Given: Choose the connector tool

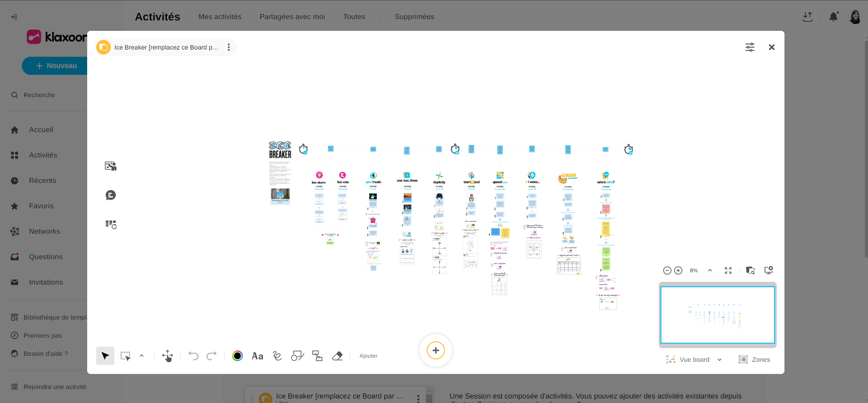Looking at the screenshot, I should click(x=317, y=356).
